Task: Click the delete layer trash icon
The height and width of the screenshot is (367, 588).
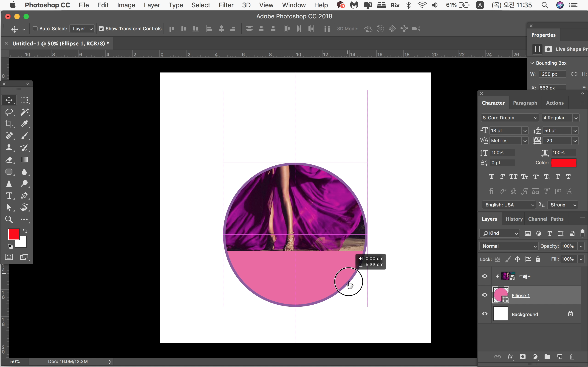Action: [x=572, y=357]
